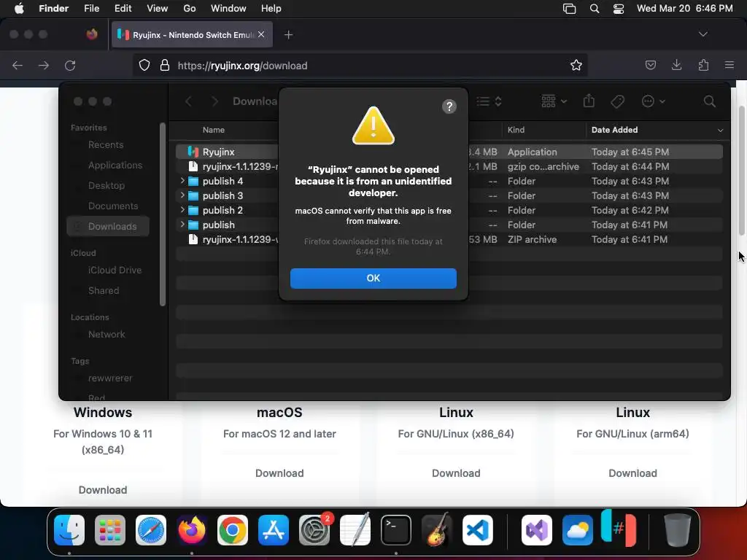Image resolution: width=747 pixels, height=560 pixels.
Task: Expand the publish 3 folder
Action: (182, 195)
